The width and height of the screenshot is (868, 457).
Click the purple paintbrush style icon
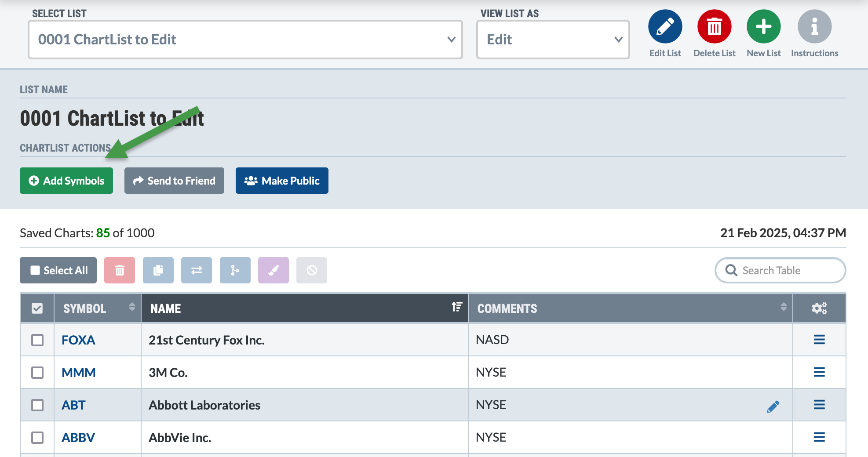[x=274, y=270]
